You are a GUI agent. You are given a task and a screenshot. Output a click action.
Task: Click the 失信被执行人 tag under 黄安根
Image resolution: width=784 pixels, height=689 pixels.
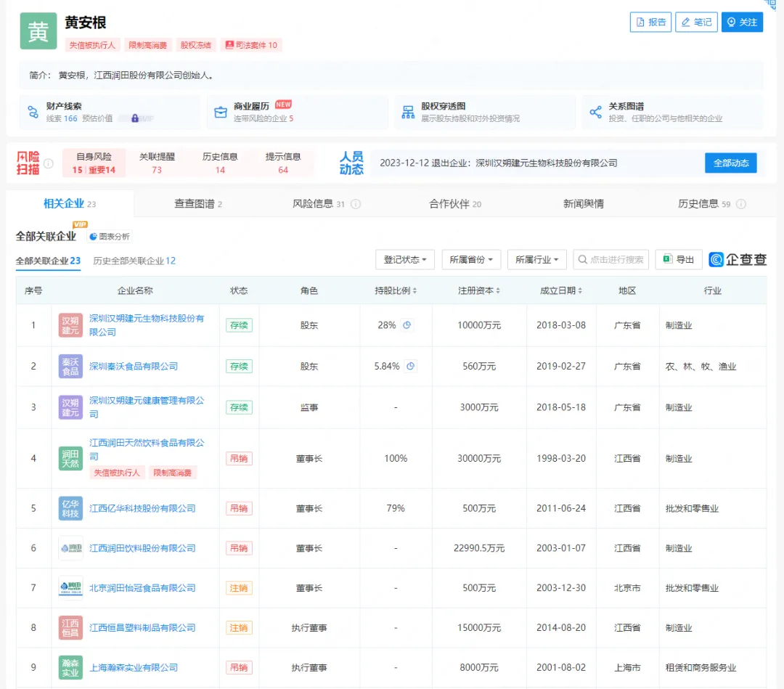(x=92, y=45)
